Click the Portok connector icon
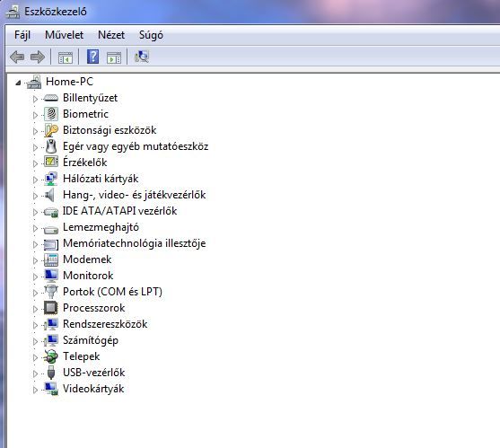Screen dimensions: 500x448 (x=50, y=292)
